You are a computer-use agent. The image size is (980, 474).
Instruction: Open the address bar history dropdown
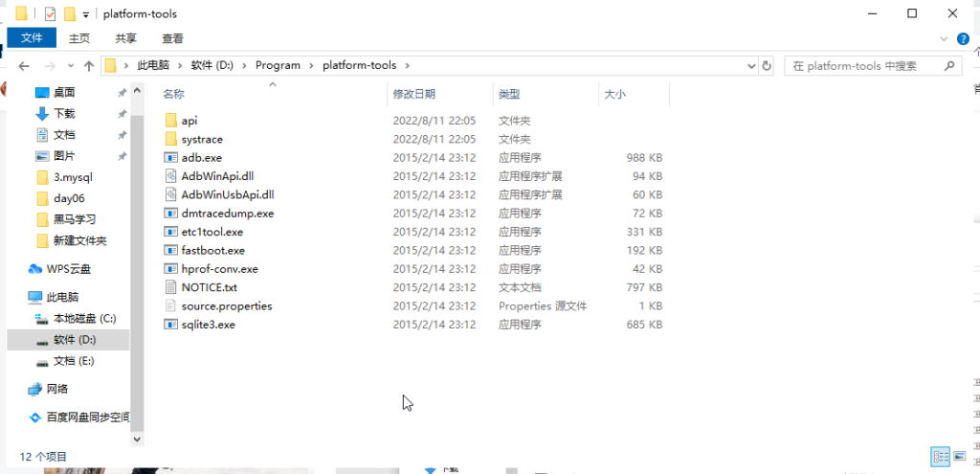tap(749, 66)
